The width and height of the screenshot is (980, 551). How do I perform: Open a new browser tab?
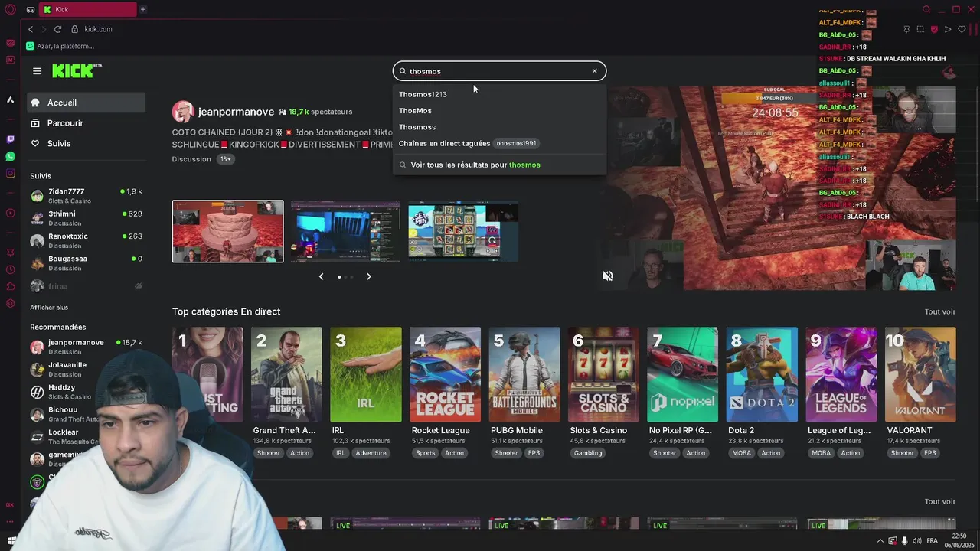(142, 9)
